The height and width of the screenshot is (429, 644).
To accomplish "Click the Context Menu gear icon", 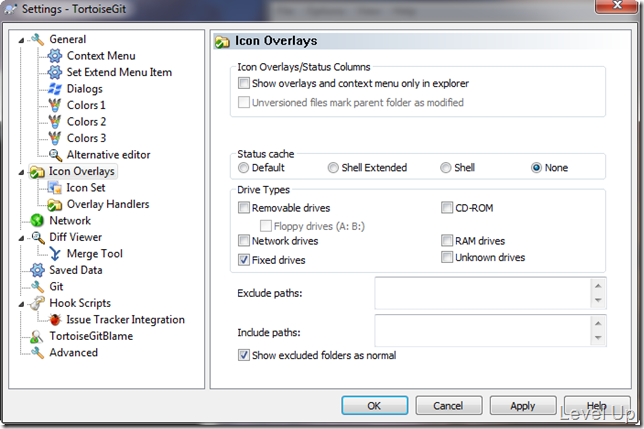I will pos(55,56).
